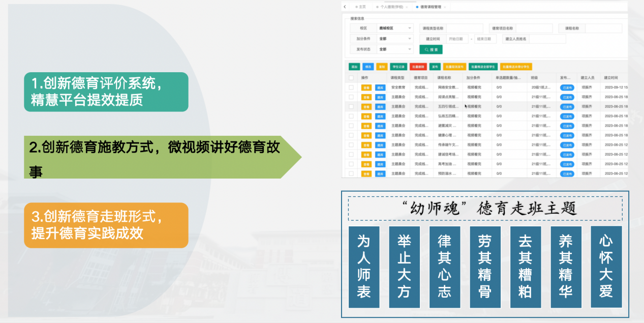Click the blue 为人师表 theme block
Image resolution: width=644 pixels, height=323 pixels.
point(364,267)
